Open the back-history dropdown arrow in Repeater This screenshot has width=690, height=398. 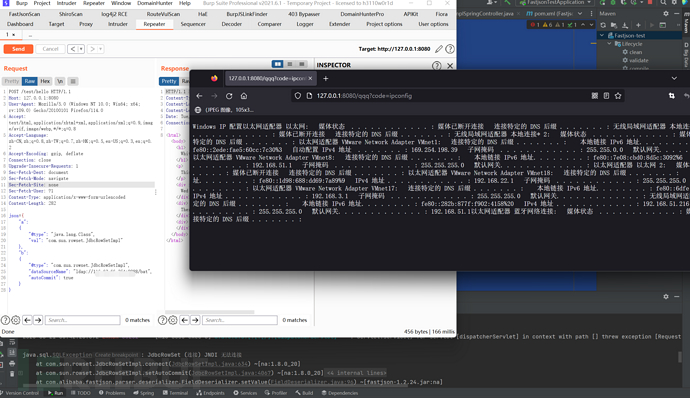[x=81, y=49]
